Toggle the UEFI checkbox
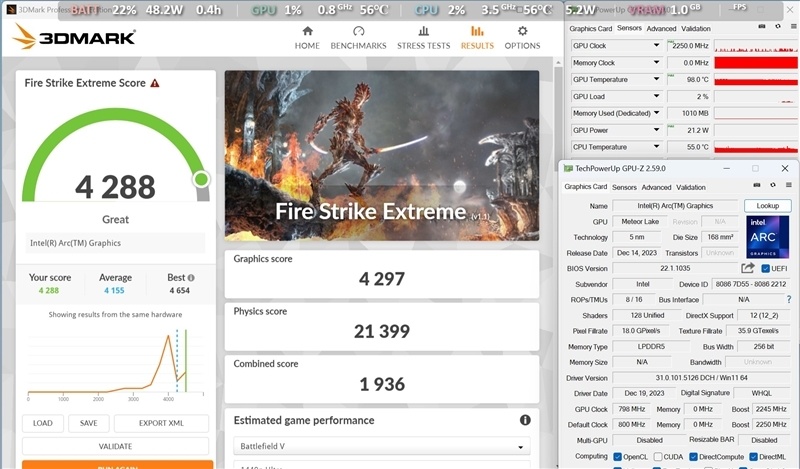Image resolution: width=800 pixels, height=469 pixels. tap(766, 268)
